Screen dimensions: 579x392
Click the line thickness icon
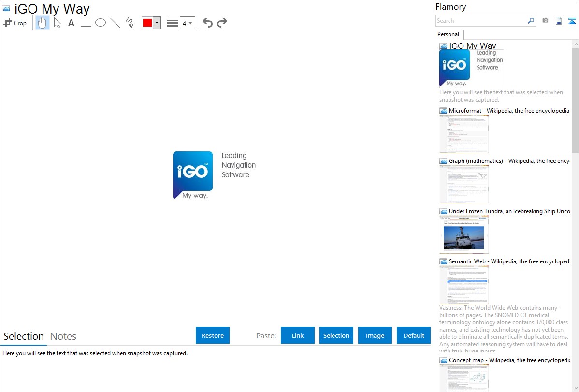pos(173,23)
